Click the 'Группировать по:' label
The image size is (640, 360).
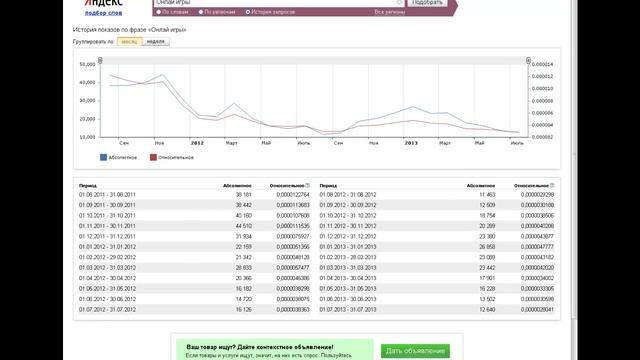93,42
